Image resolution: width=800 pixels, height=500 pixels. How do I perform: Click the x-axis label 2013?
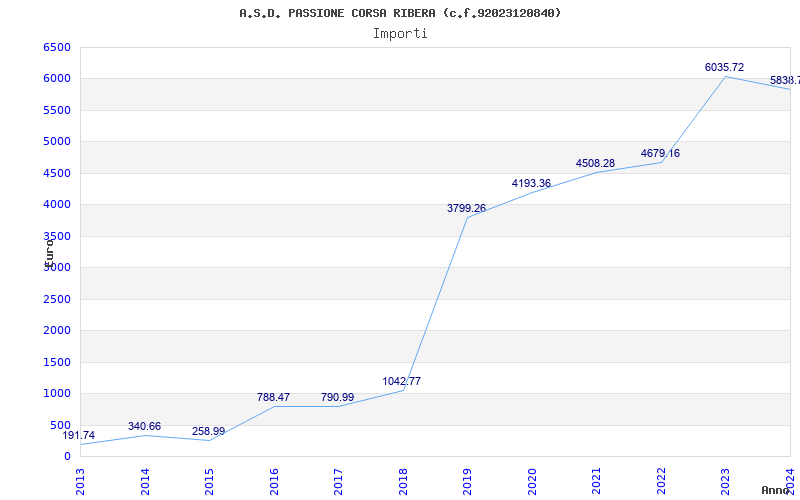[81, 482]
